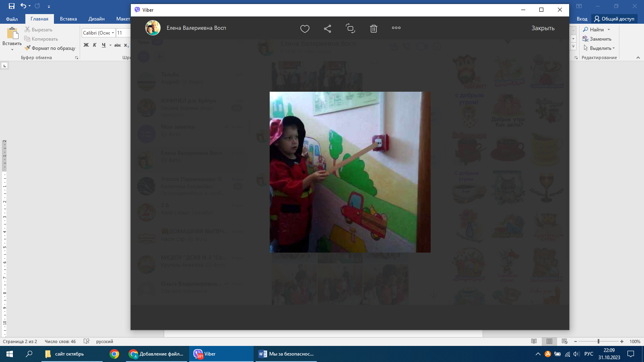The image size is (644, 362).
Task: Click Число слов: 46 in status bar
Action: tap(60, 341)
